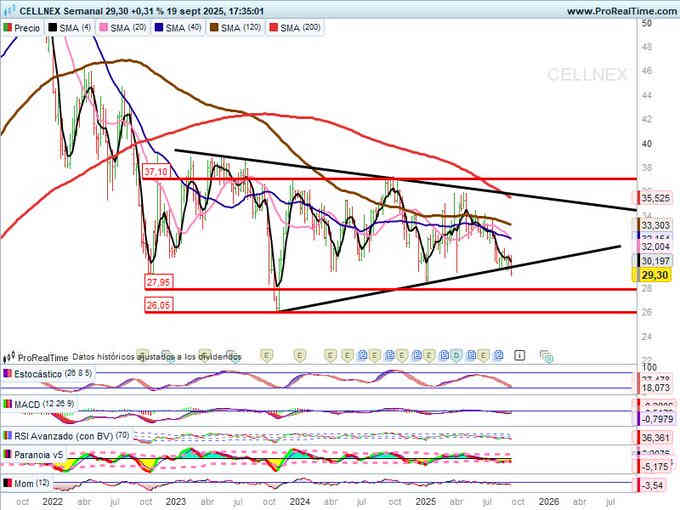Click the 36,381 RSI value tag

tap(655, 438)
